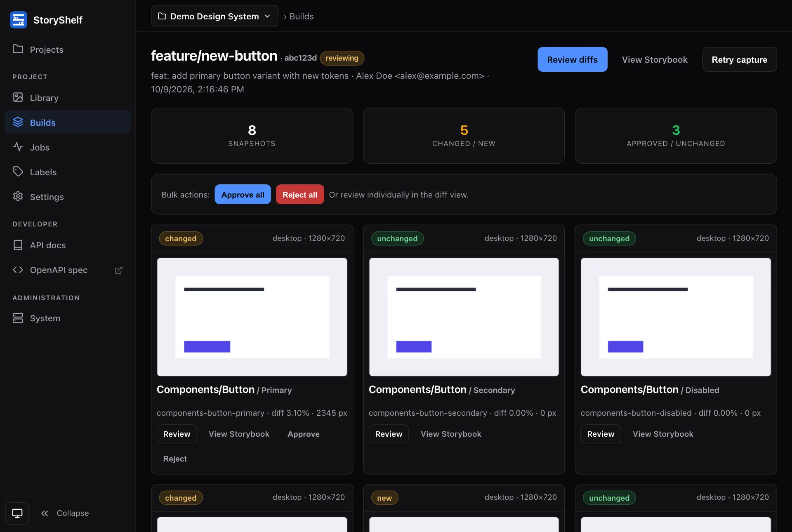Image resolution: width=792 pixels, height=532 pixels.
Task: Navigate to Settings
Action: pos(68,197)
